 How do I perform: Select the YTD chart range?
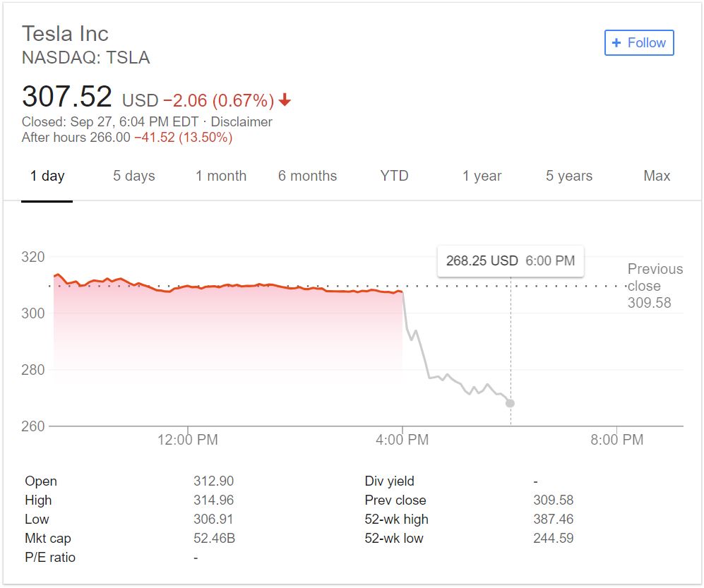(394, 176)
